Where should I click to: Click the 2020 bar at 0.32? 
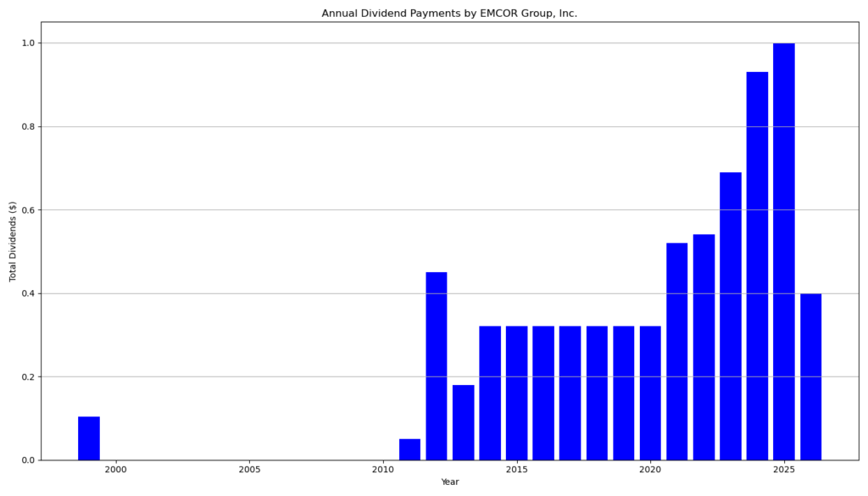click(x=650, y=393)
